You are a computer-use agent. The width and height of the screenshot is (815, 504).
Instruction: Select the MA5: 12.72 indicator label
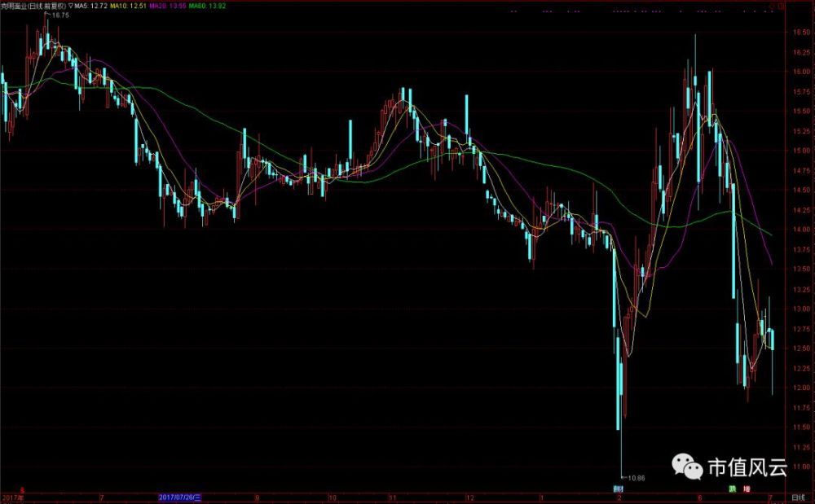point(90,7)
